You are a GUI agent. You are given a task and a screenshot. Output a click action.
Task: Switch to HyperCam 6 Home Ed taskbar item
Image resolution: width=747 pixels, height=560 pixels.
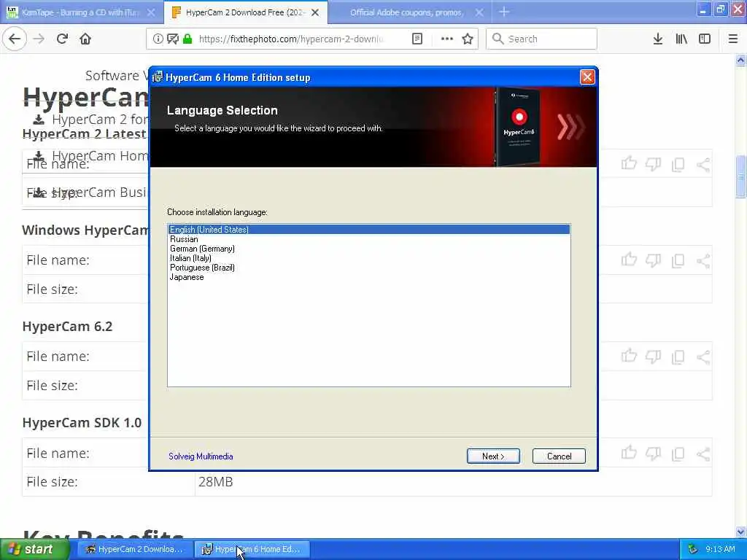253,549
